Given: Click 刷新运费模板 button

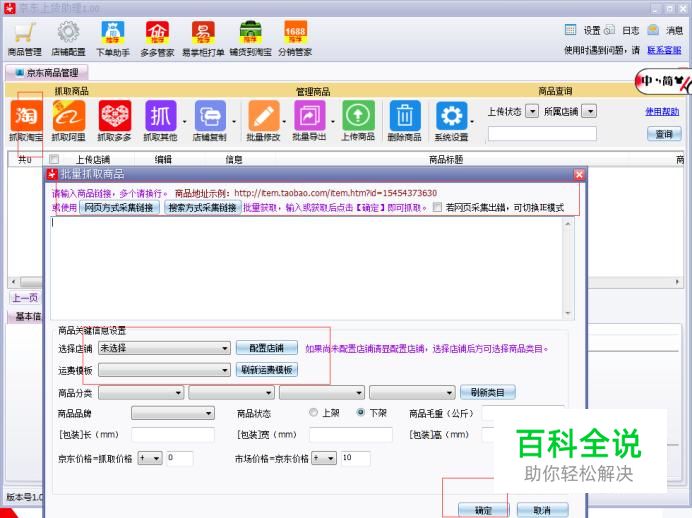Looking at the screenshot, I should 267,370.
